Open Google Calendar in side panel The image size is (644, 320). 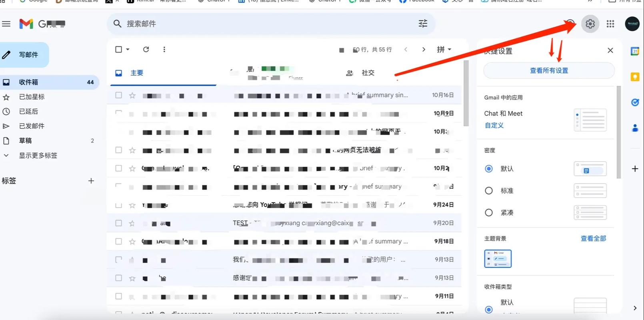coord(635,51)
